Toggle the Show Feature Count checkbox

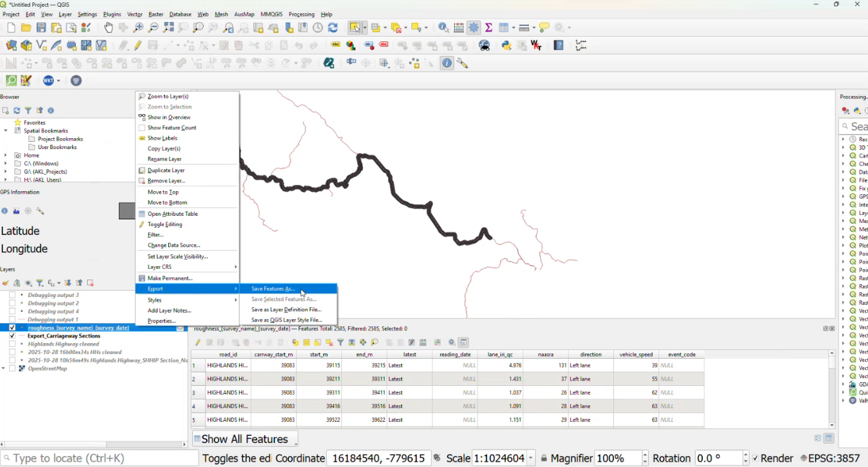click(x=142, y=128)
